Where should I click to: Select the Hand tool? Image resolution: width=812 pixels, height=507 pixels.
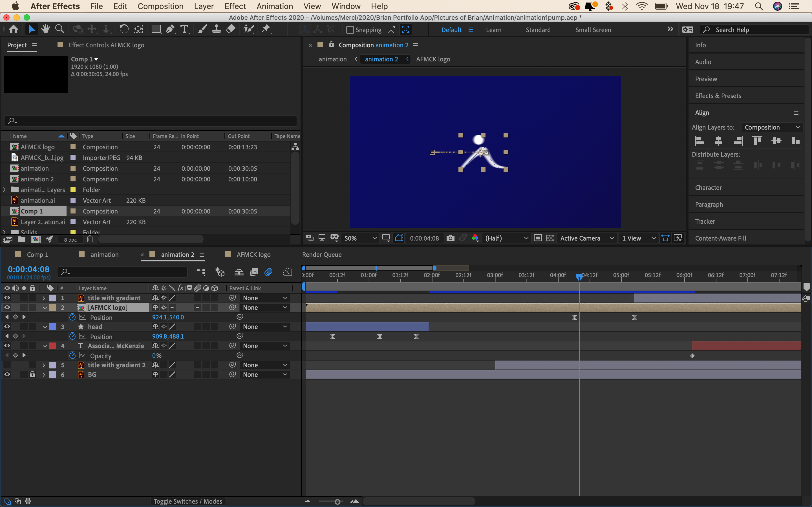pyautogui.click(x=46, y=29)
